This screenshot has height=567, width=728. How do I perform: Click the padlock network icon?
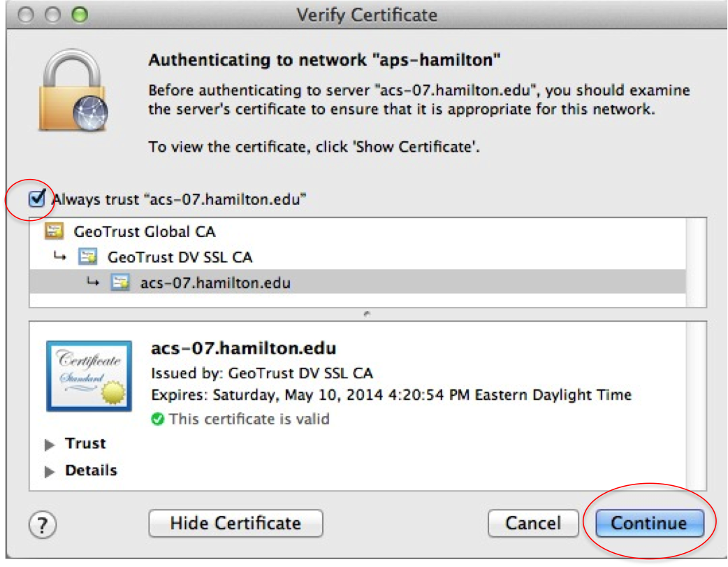coord(73,91)
